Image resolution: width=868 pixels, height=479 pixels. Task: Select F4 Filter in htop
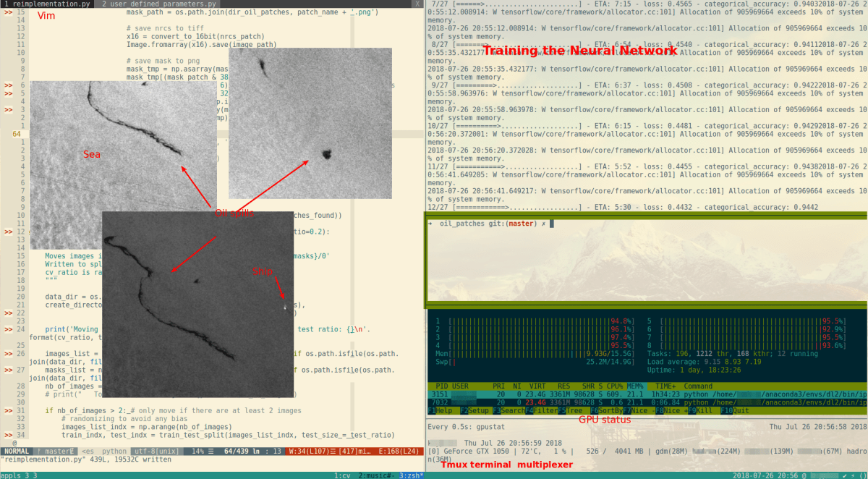click(540, 410)
